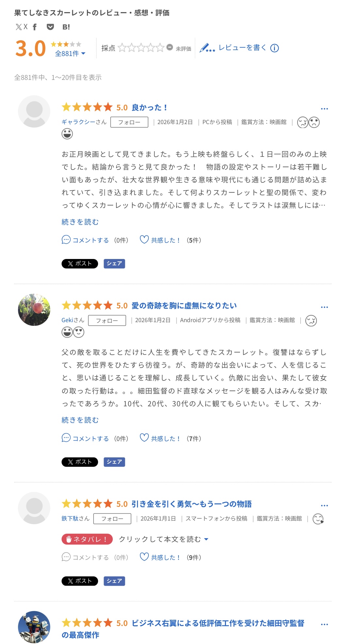
Task: Click X ポスト button under 鉄下駄's review
Action: [x=80, y=581]
